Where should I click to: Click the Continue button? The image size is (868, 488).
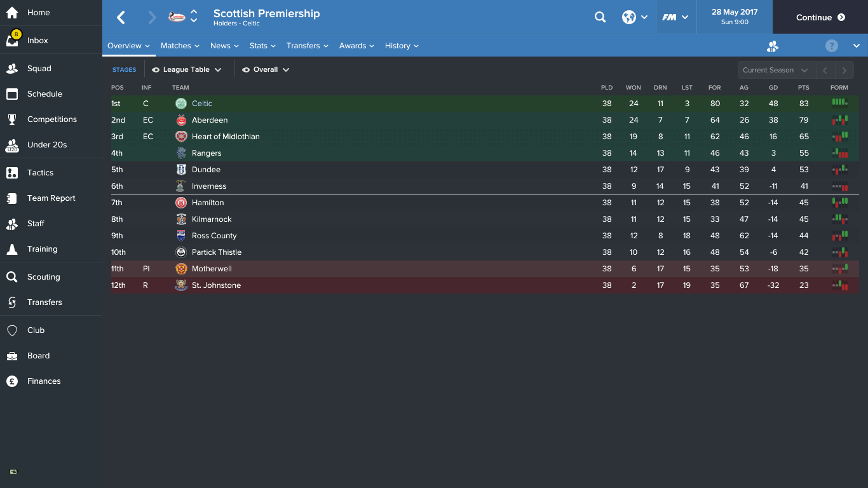click(x=820, y=17)
